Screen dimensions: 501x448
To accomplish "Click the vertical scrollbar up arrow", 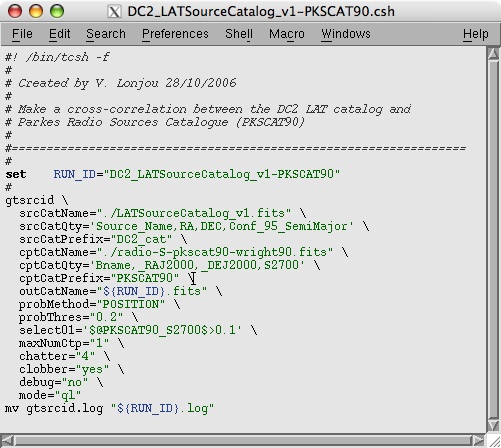I will pos(493,54).
